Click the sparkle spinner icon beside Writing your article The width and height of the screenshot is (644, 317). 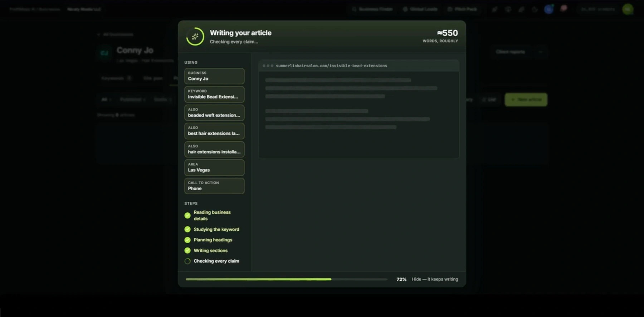[x=195, y=37]
